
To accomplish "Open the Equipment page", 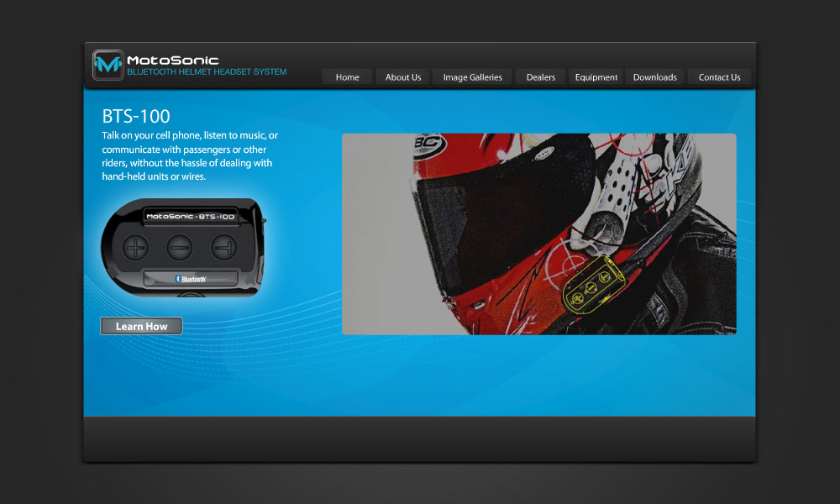I will 596,77.
